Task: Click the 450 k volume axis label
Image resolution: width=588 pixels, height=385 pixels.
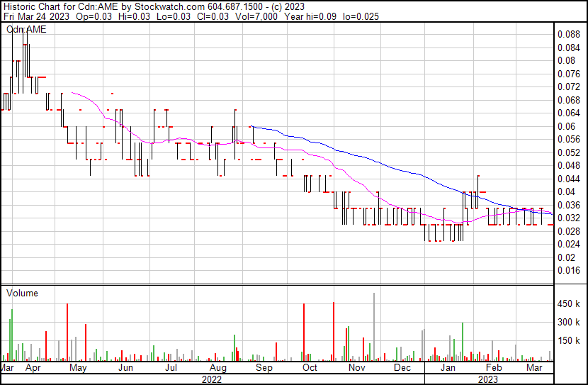Action: (569, 303)
